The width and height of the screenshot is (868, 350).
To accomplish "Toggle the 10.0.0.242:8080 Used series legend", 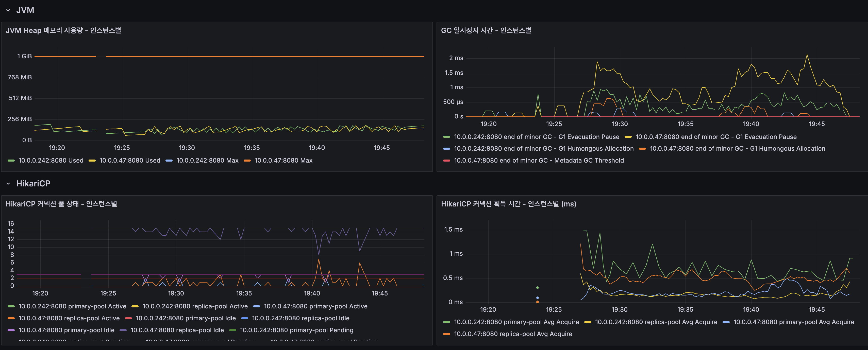I will (x=51, y=161).
